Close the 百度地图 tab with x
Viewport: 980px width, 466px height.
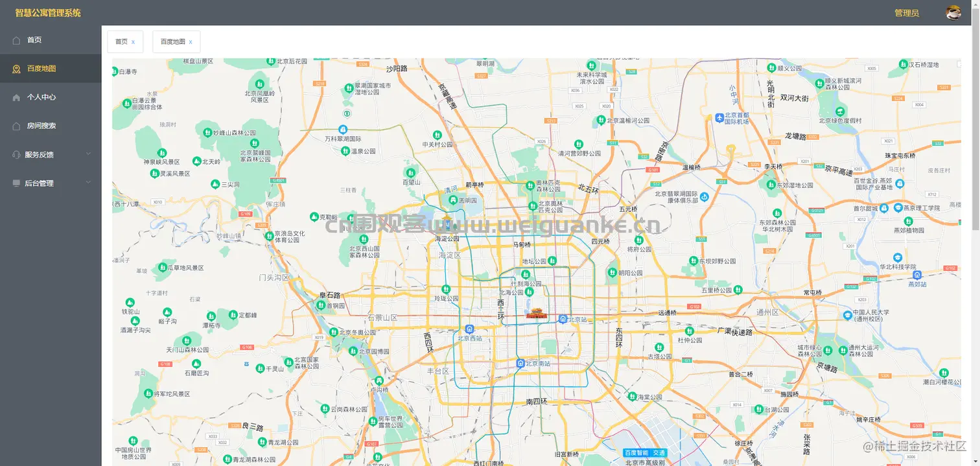pos(191,41)
